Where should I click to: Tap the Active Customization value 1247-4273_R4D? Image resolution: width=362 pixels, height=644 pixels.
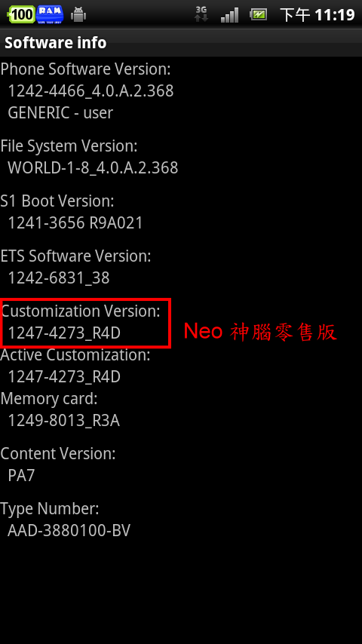(x=64, y=376)
